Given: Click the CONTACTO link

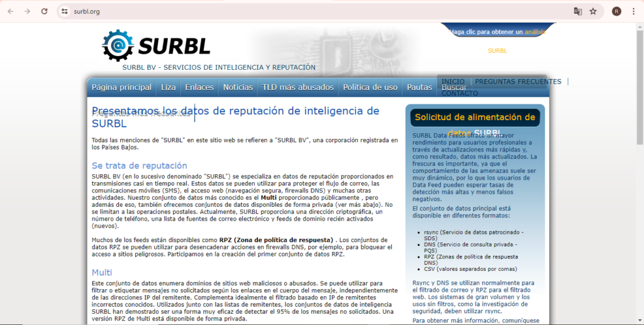Looking at the screenshot, I should [x=460, y=94].
